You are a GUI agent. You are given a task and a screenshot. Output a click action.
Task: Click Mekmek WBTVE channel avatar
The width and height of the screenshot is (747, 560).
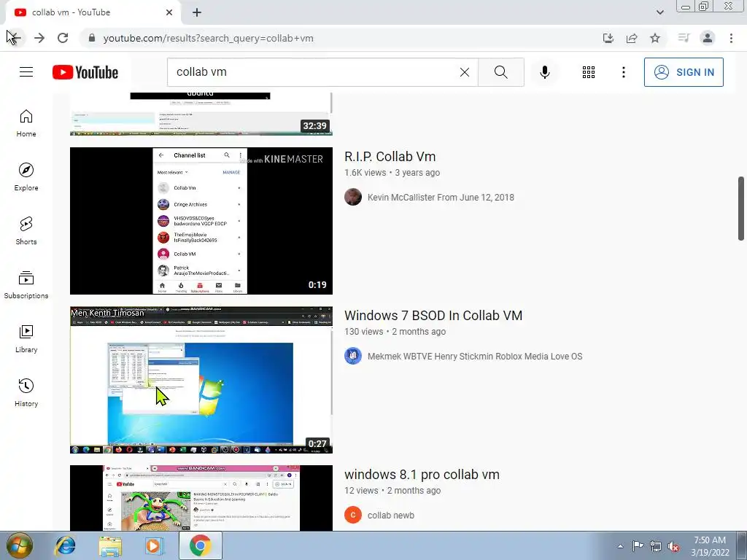353,356
